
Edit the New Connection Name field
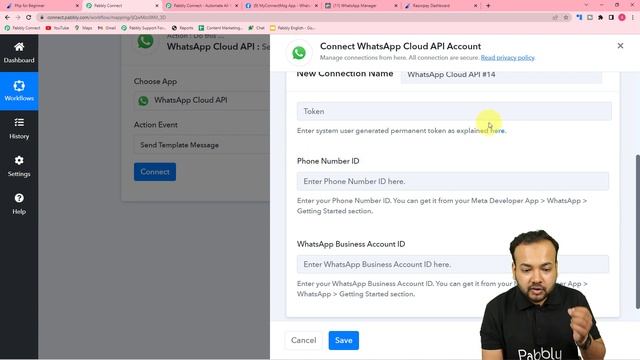501,75
